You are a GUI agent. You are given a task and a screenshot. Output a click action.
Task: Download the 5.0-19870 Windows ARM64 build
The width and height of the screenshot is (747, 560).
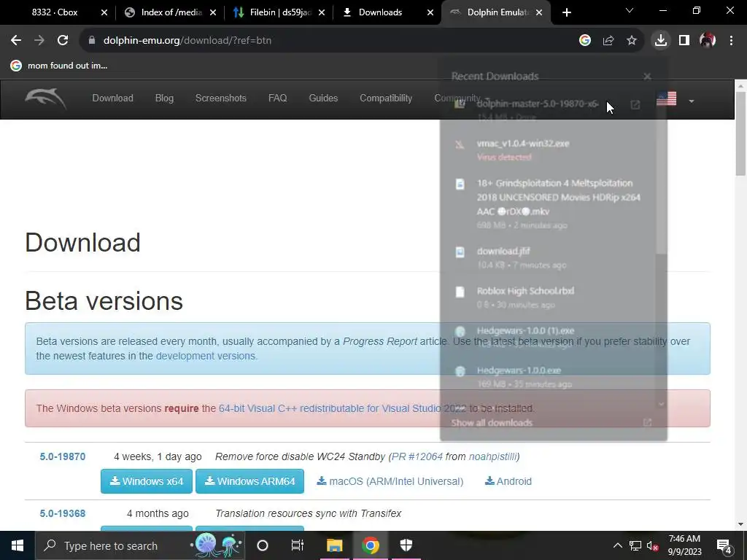pos(249,481)
